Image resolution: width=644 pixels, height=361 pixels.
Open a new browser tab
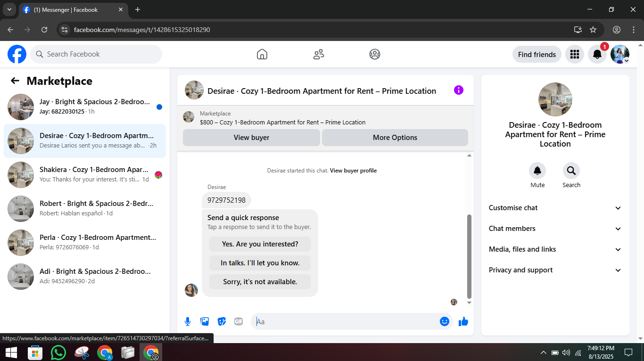click(x=138, y=9)
